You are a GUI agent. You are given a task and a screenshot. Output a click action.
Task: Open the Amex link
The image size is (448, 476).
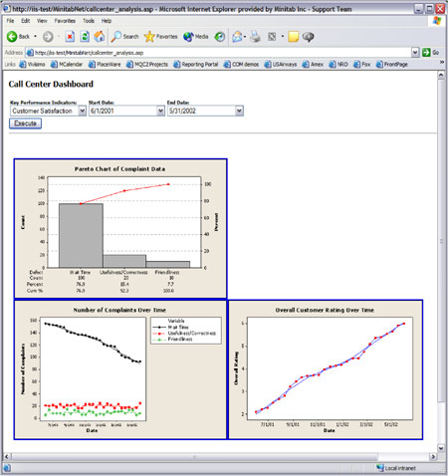pyautogui.click(x=313, y=65)
